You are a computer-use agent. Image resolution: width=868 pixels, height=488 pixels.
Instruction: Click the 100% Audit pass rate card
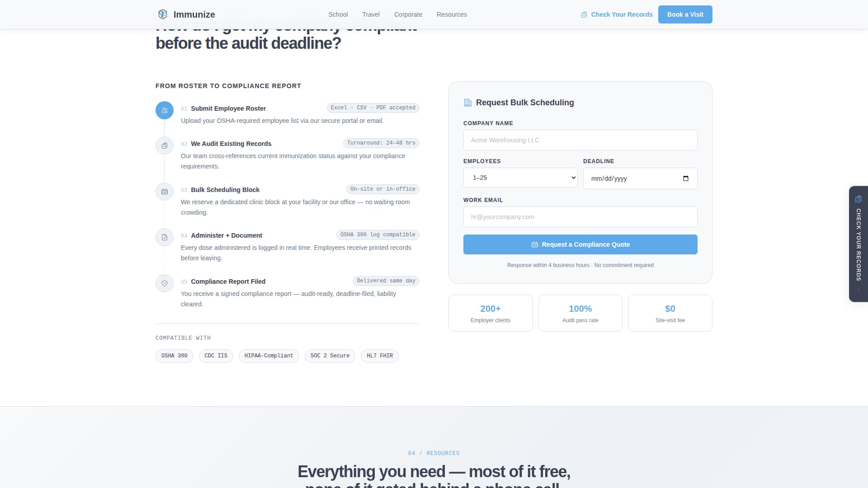(x=580, y=313)
